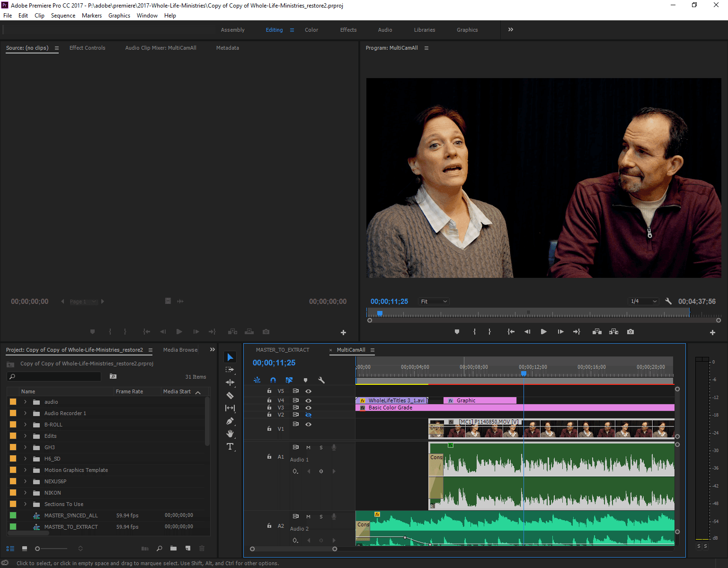
Task: Select the Hand tool
Action: point(230,434)
